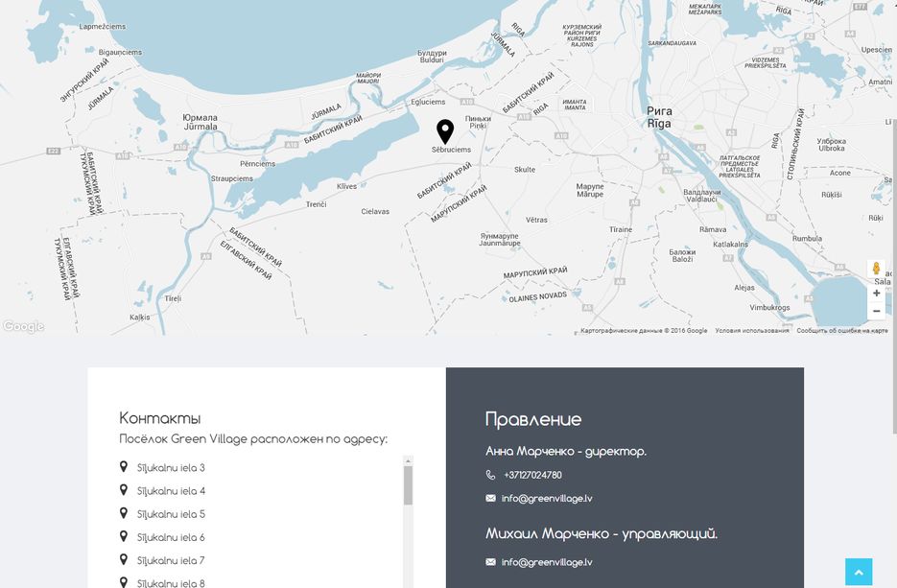Open Sījukalnu iela 7 location

click(171, 560)
